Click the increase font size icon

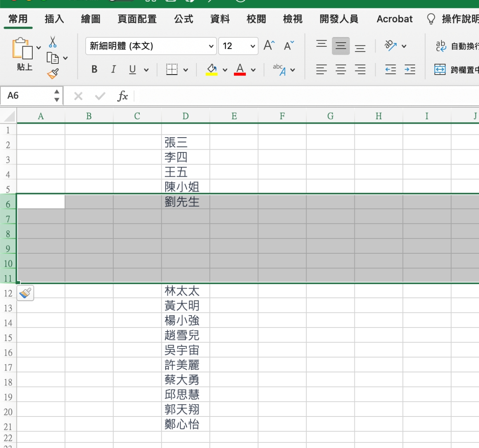click(x=269, y=45)
